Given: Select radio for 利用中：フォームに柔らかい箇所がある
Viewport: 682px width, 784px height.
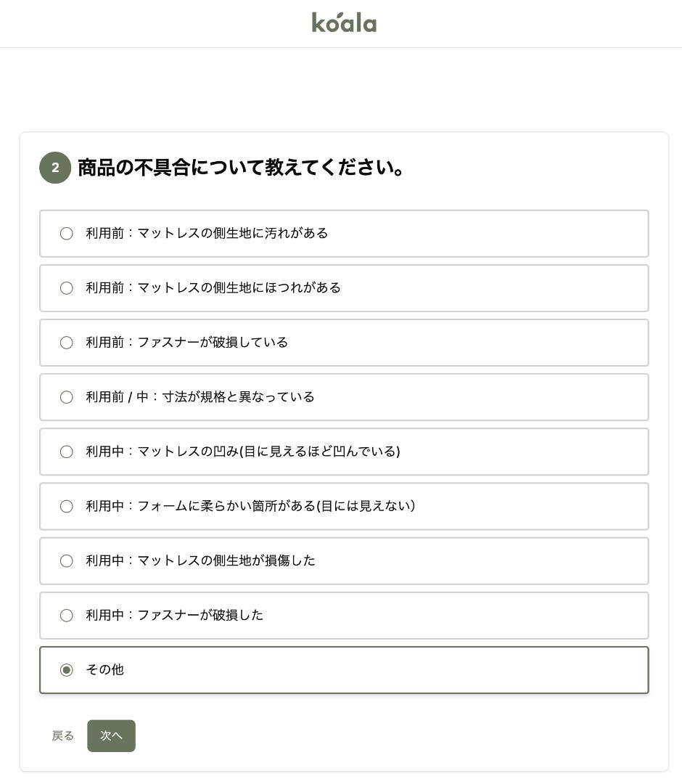Looking at the screenshot, I should point(67,506).
